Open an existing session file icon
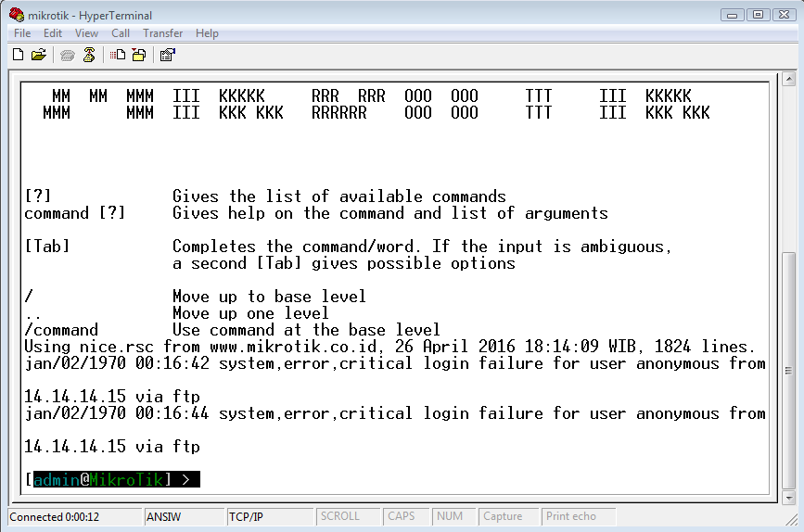 pos(38,55)
